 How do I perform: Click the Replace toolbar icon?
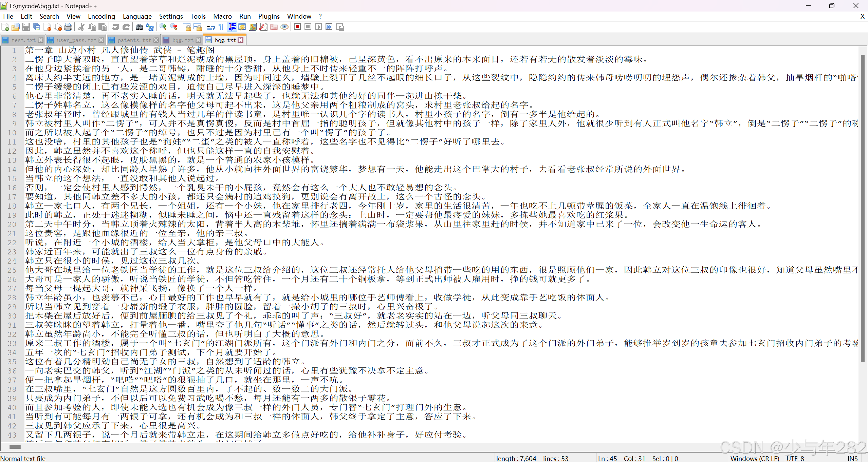click(x=150, y=27)
